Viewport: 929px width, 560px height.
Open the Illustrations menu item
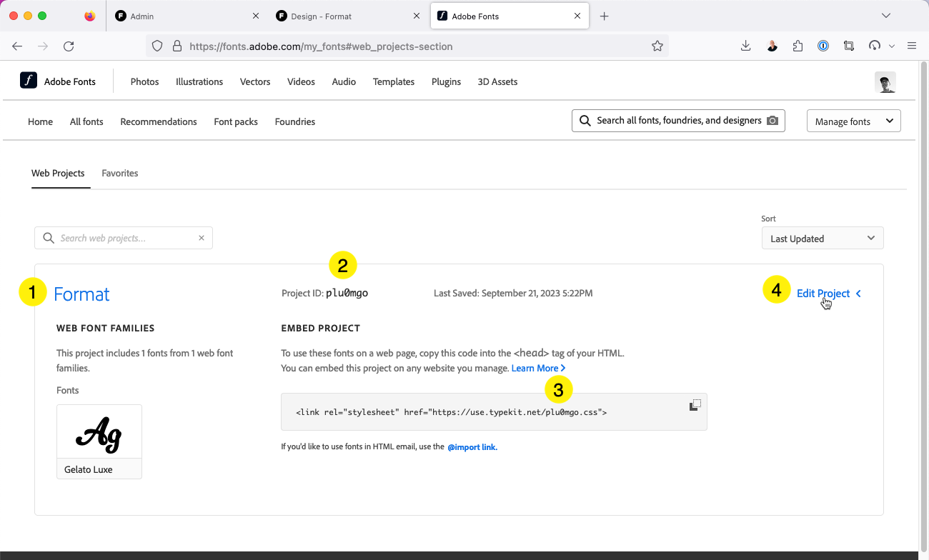[199, 81]
